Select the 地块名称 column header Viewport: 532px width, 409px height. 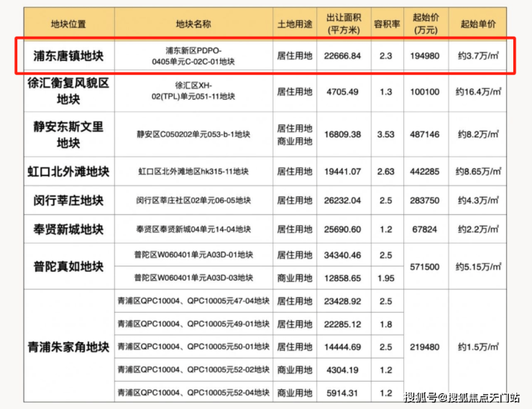193,24
